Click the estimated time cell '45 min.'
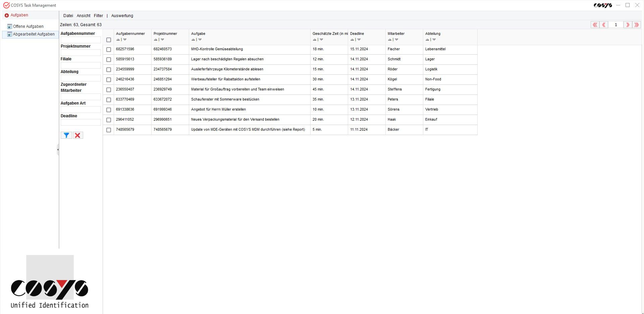 click(x=318, y=89)
